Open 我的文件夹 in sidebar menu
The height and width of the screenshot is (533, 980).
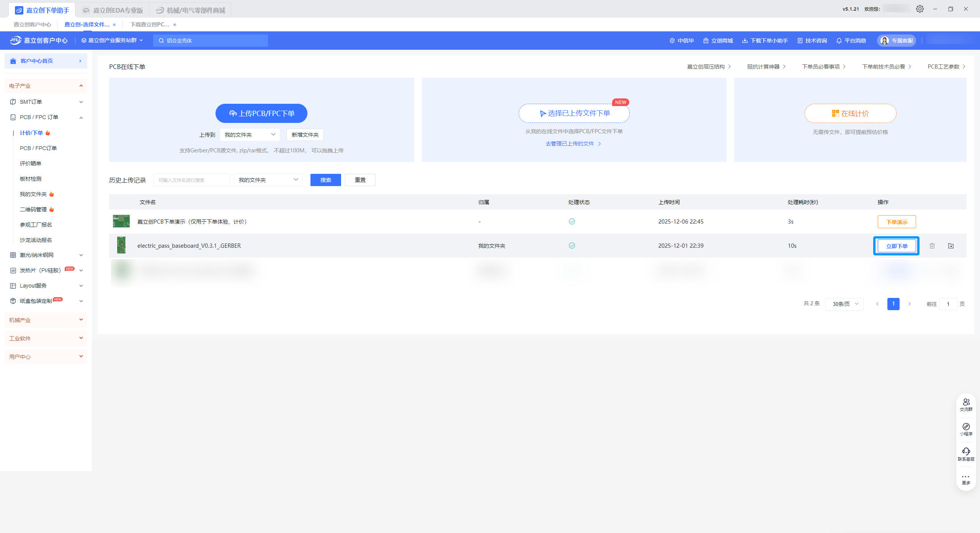(33, 194)
